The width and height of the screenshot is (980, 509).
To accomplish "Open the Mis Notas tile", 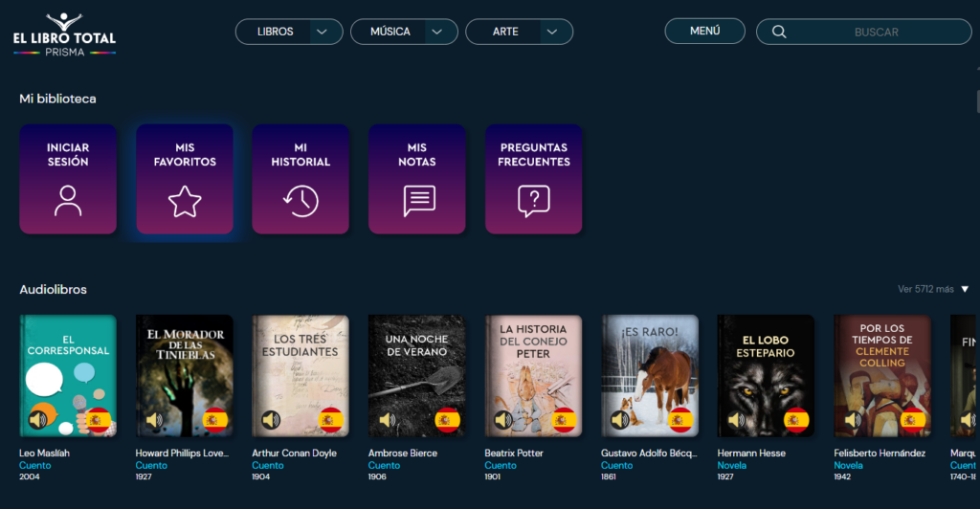I will pos(417,179).
